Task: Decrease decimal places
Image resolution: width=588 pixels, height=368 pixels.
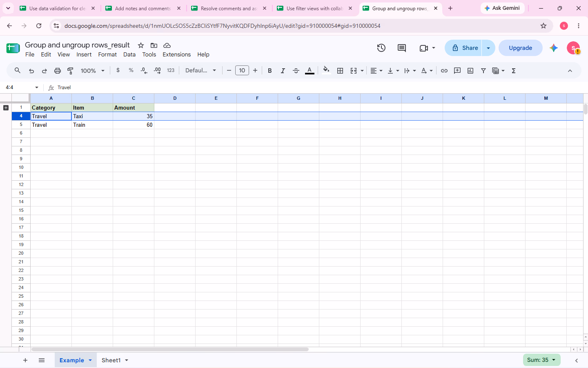Action: pyautogui.click(x=144, y=70)
